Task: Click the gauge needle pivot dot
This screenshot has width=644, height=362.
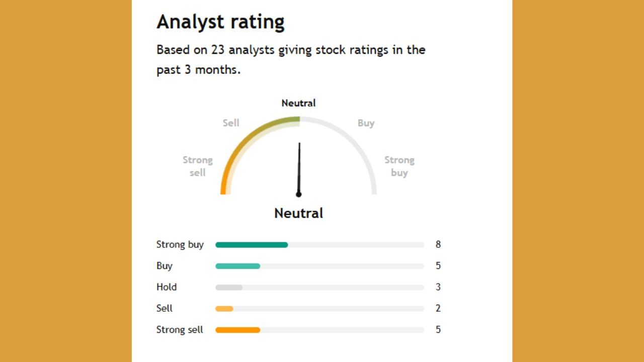Action: point(298,194)
